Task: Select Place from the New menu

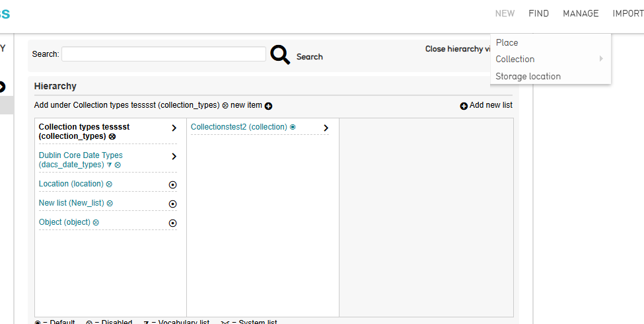Action: pyautogui.click(x=507, y=43)
